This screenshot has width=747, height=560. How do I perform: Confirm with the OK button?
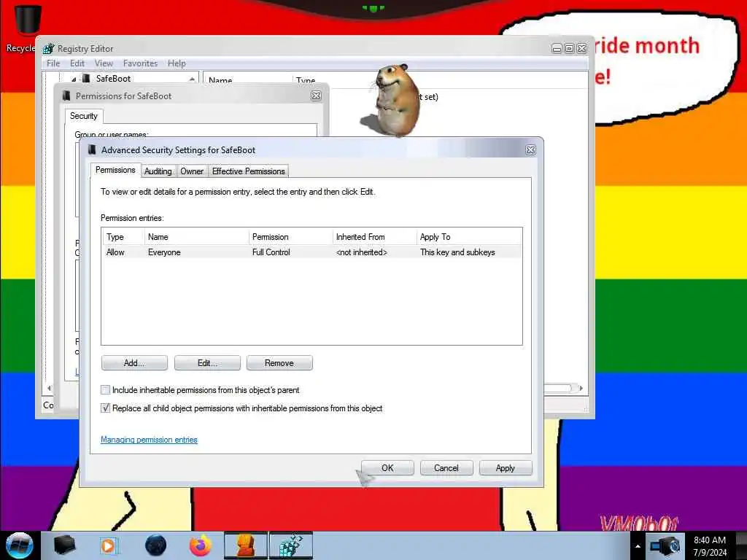pos(387,468)
